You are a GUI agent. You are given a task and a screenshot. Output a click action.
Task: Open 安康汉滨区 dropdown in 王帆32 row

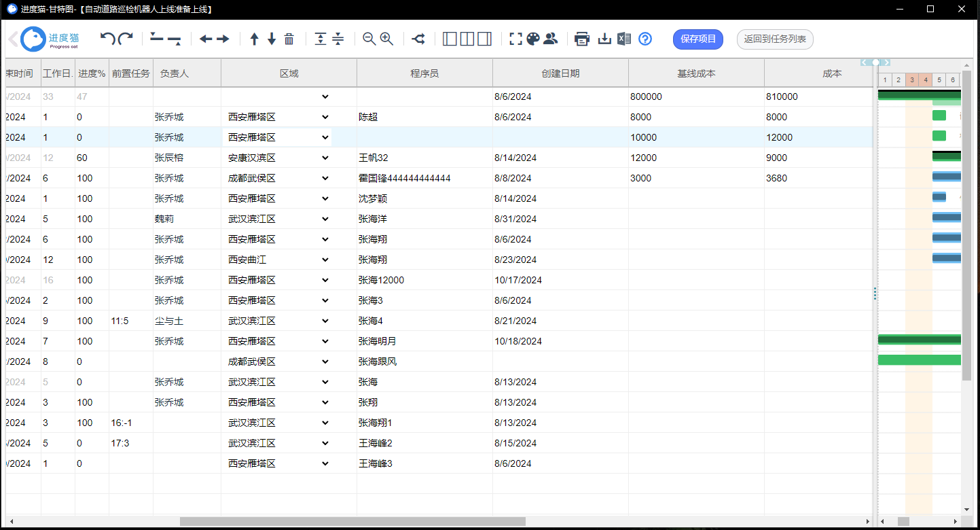(x=276, y=158)
